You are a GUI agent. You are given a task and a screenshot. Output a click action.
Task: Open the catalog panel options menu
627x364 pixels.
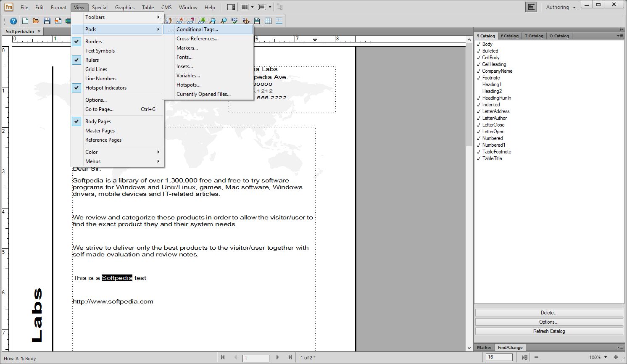(620, 36)
